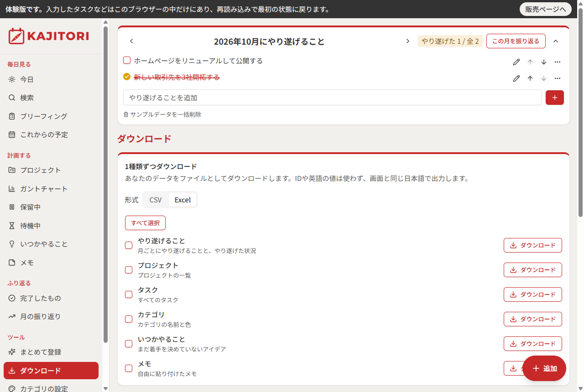
Task: Open ブリーフィング in the sidebar
Action: pos(51,116)
